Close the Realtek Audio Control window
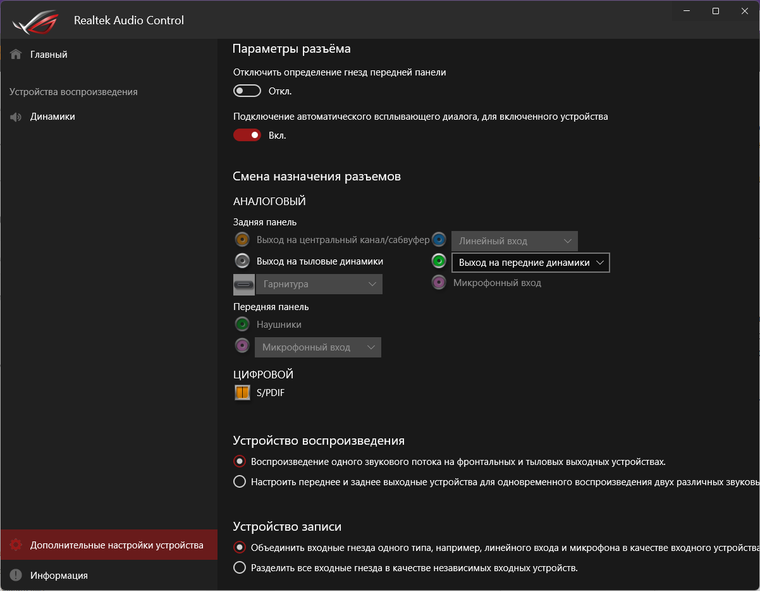The height and width of the screenshot is (591, 760). pos(744,11)
